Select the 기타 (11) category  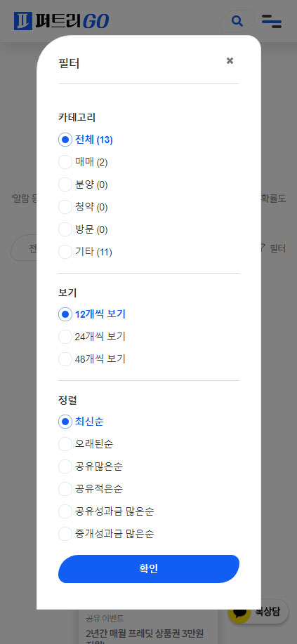pos(85,252)
